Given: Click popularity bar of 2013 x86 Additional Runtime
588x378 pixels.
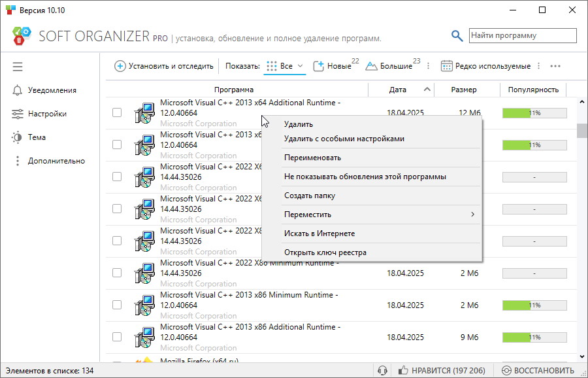Looking at the screenshot, I should click(534, 337).
